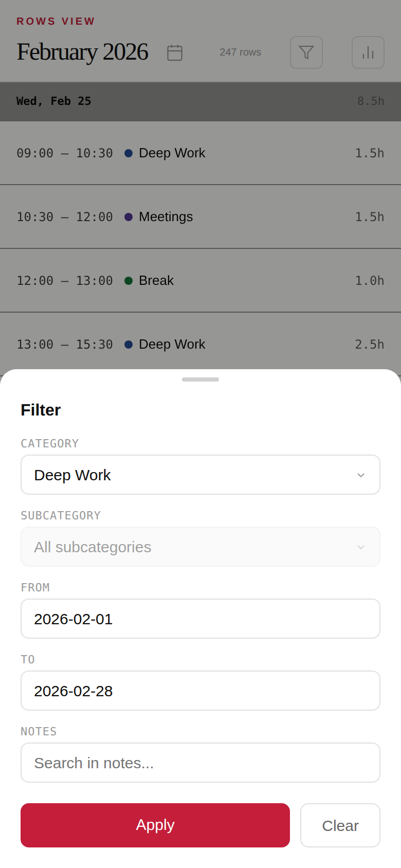
Task: Click the chevron on the Category selector
Action: point(360,475)
